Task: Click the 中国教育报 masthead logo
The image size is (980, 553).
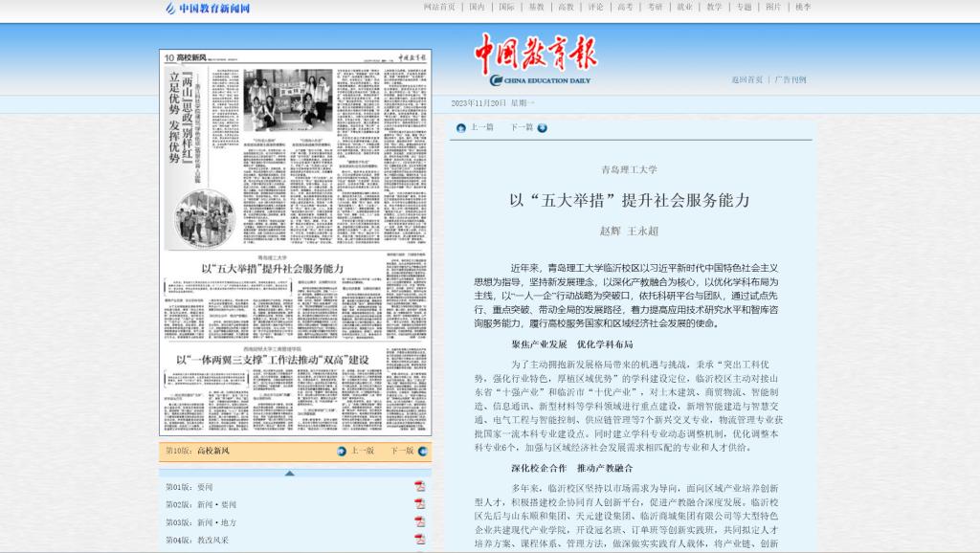Action: pyautogui.click(x=536, y=59)
